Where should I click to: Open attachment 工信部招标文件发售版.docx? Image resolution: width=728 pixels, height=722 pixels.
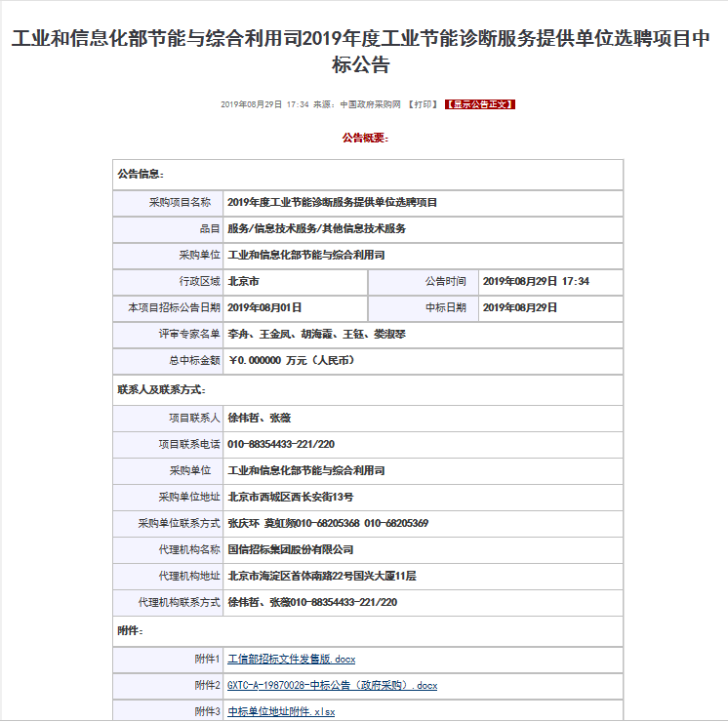291,660
